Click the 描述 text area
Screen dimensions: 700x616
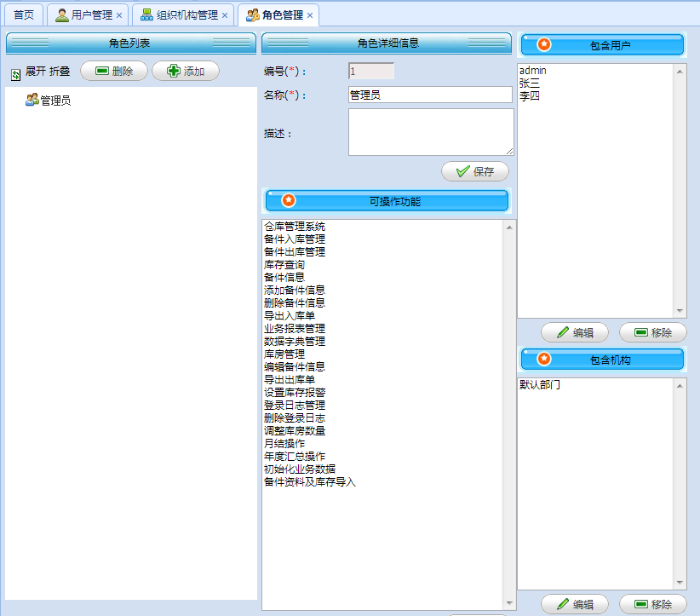(x=431, y=132)
